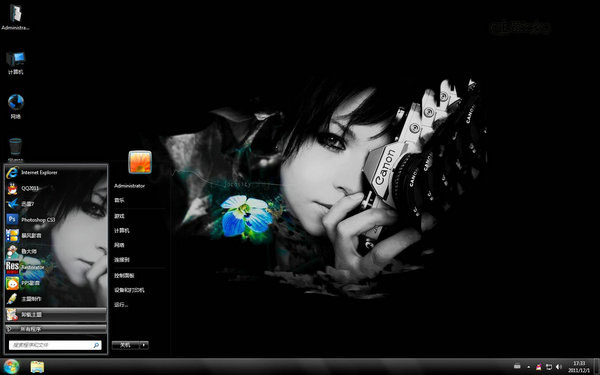The height and width of the screenshot is (375, 600).
Task: Launch QQ2011 from the Start menu
Action: coord(56,188)
